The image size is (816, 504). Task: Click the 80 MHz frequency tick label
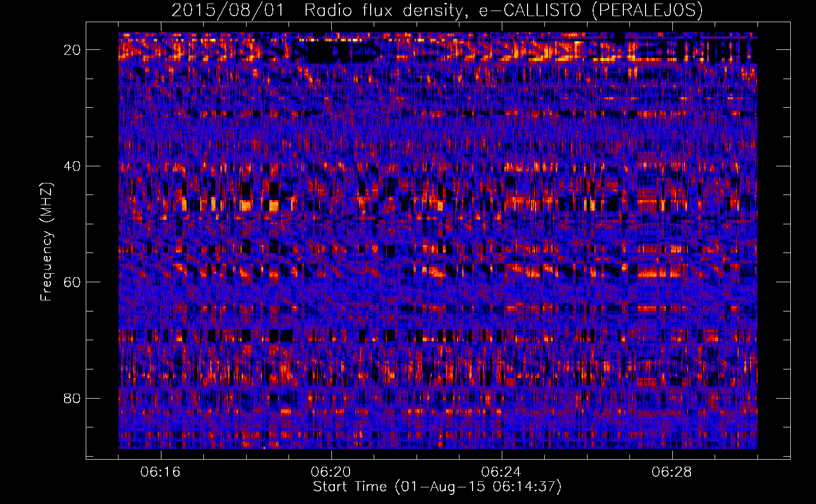[72, 399]
